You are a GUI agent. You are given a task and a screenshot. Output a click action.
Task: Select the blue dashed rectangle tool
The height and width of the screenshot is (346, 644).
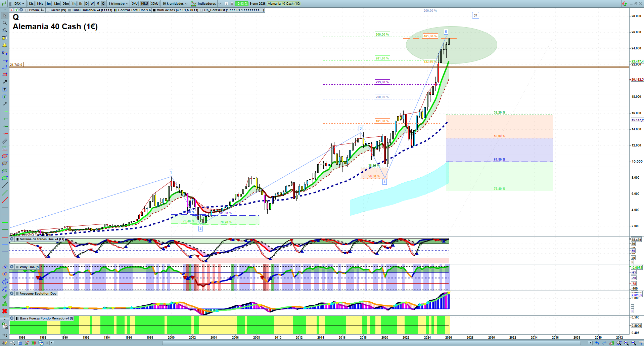tap(5, 67)
